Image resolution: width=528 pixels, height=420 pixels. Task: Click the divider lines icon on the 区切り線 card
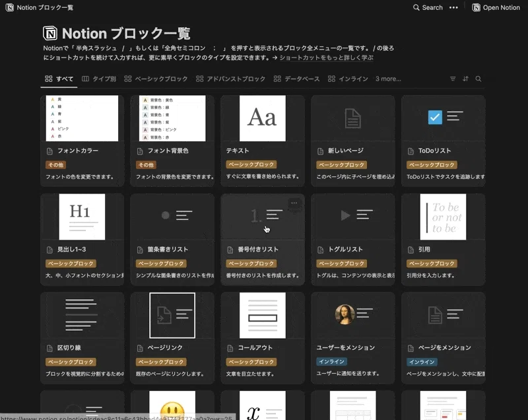pyautogui.click(x=81, y=314)
